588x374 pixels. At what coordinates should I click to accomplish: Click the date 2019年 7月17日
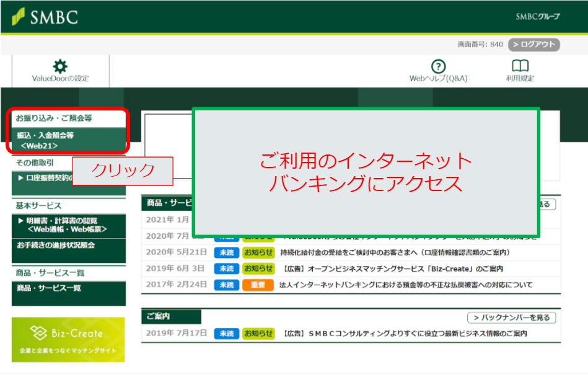tap(176, 333)
